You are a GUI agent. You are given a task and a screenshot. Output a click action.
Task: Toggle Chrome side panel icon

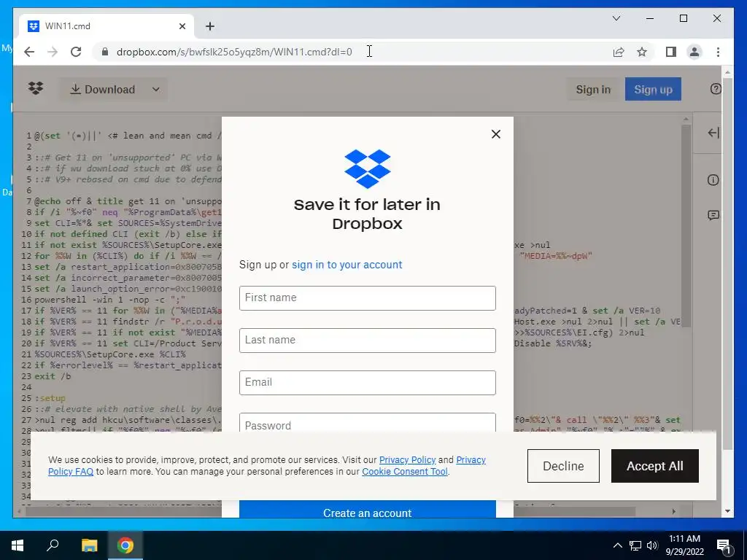coord(671,52)
